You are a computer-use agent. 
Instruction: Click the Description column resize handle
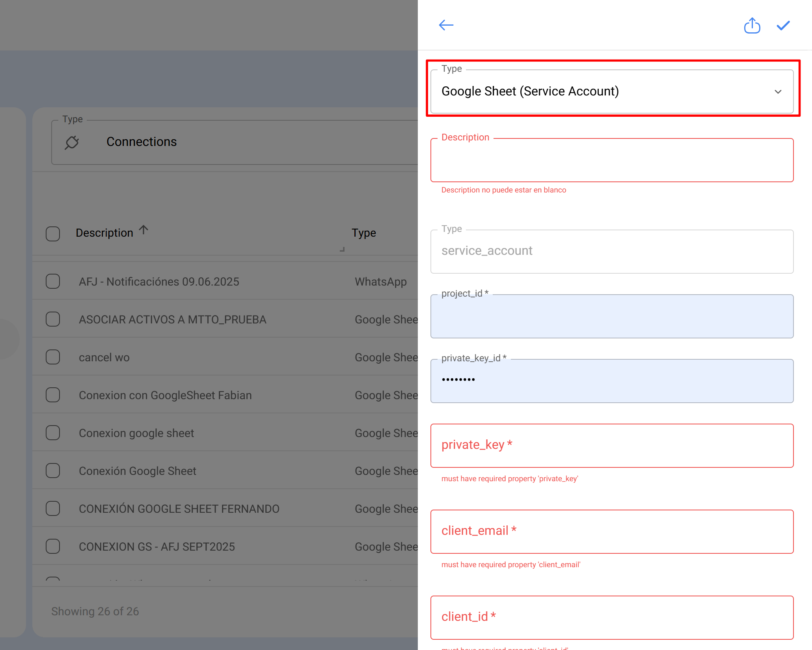[x=342, y=249]
